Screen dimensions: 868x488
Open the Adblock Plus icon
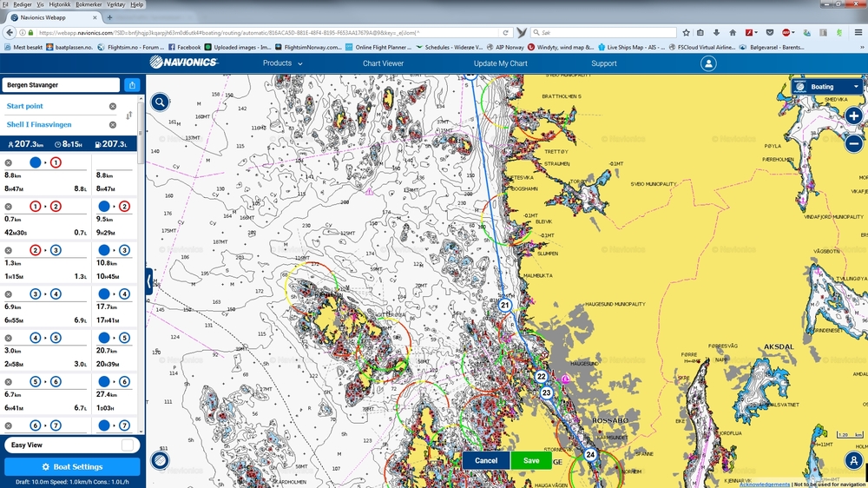tap(786, 33)
